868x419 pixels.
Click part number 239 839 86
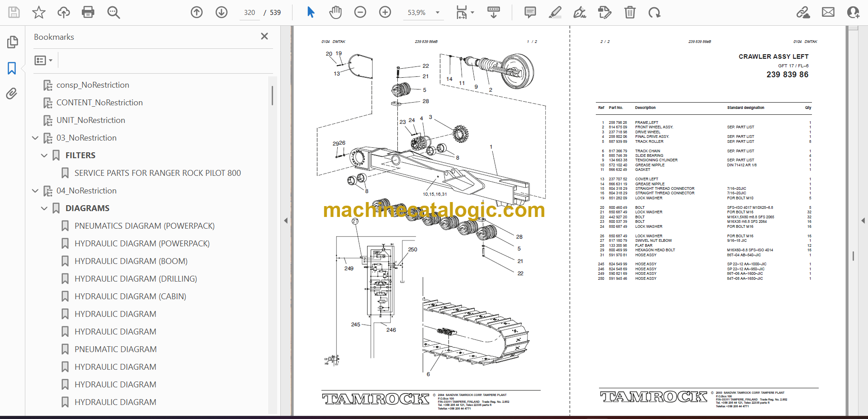point(788,75)
